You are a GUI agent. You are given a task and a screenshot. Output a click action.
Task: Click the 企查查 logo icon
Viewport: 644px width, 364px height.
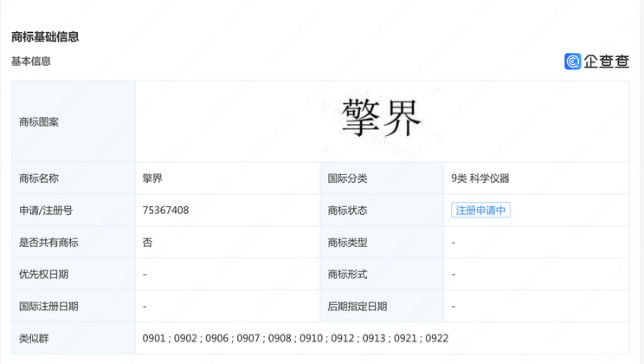tap(572, 62)
